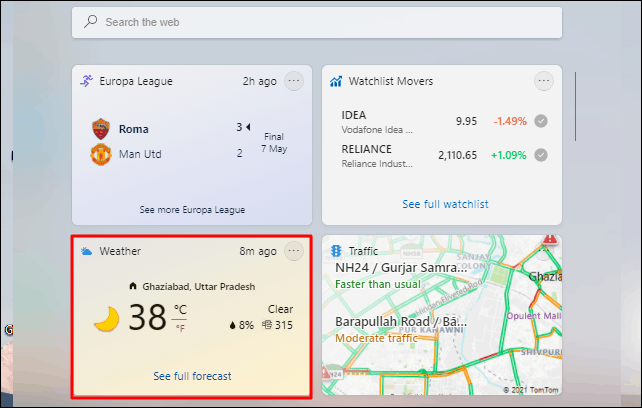Click the Roma team name
This screenshot has height=408, width=642.
133,129
